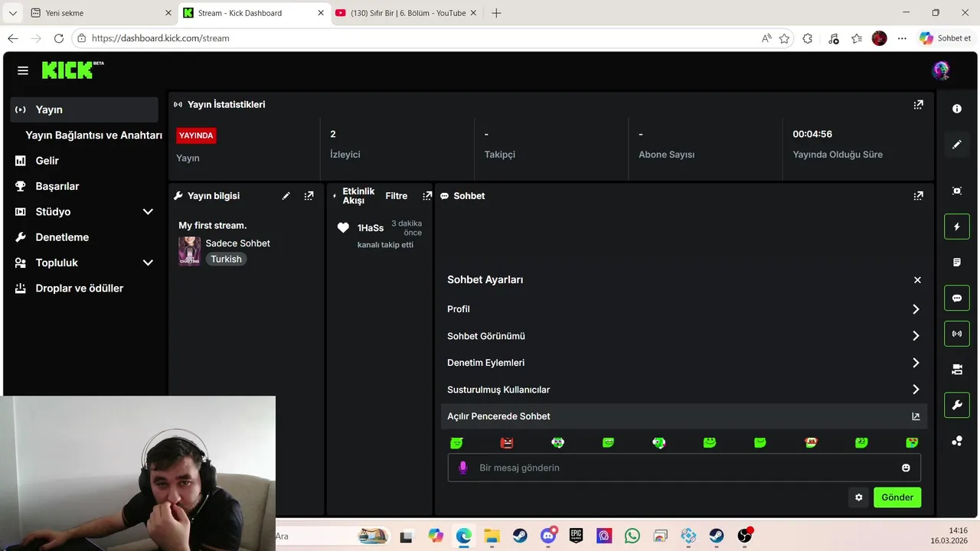Toggle the broadcast signal widget in right sidebar
Image resolution: width=980 pixels, height=551 pixels.
(957, 334)
